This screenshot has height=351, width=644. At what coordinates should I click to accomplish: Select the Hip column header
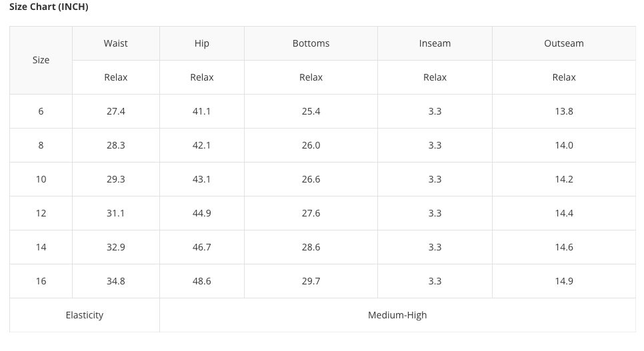(201, 43)
